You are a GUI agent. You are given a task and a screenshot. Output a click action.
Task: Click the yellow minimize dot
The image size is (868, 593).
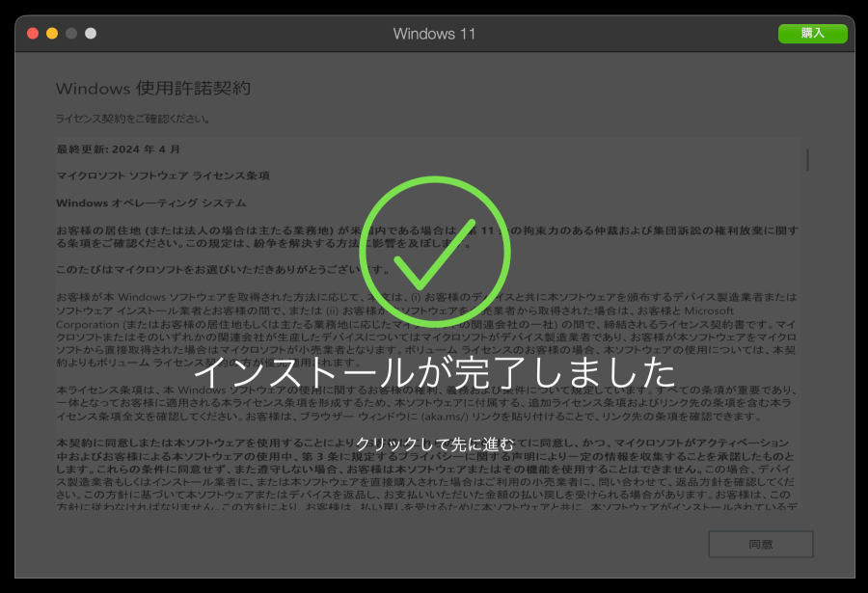tap(50, 32)
